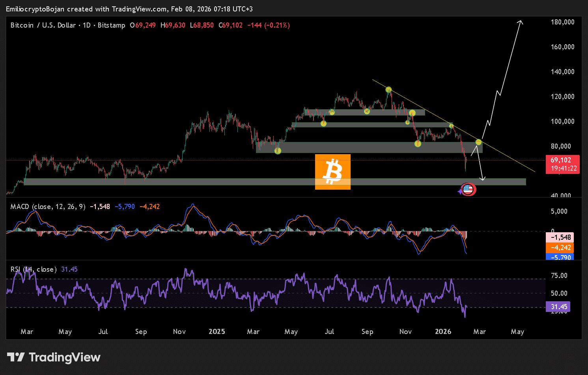This screenshot has width=588, height=375.
Task: Click the US flag event icon
Action: tap(468, 190)
